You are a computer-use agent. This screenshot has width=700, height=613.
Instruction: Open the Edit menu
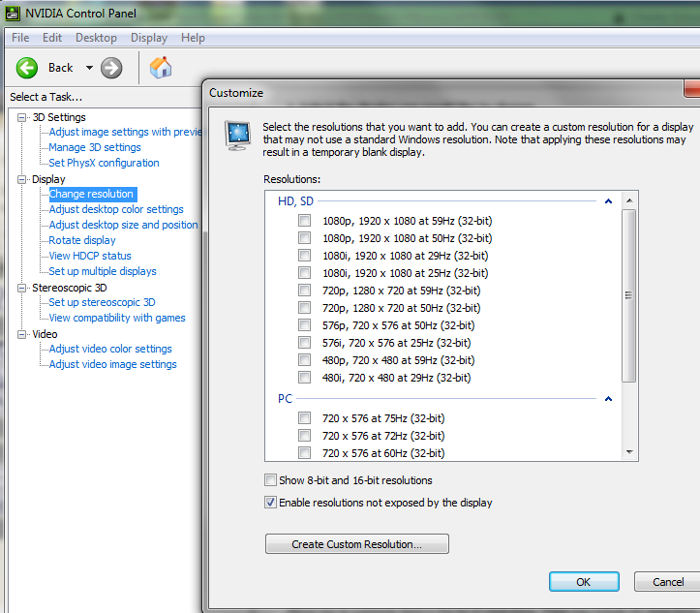pos(51,38)
